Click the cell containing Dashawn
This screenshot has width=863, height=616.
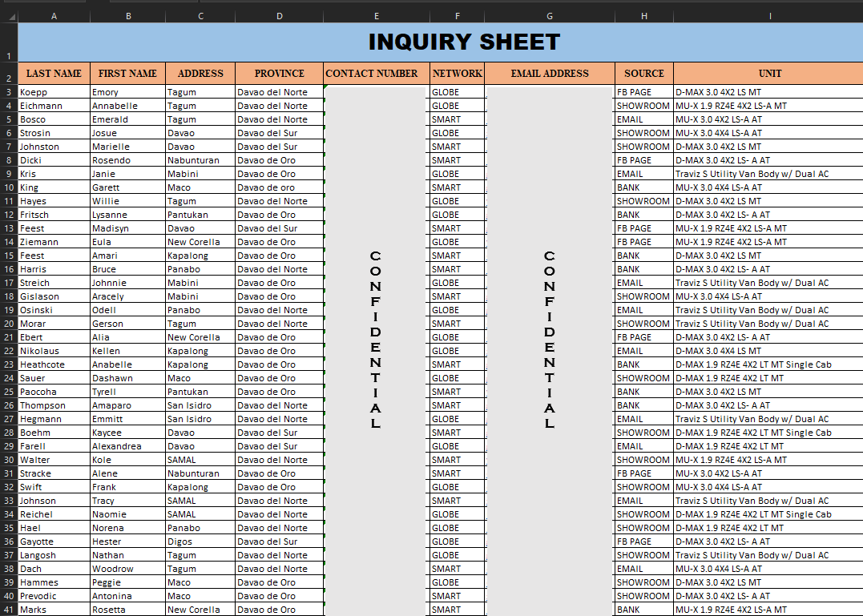(127, 378)
